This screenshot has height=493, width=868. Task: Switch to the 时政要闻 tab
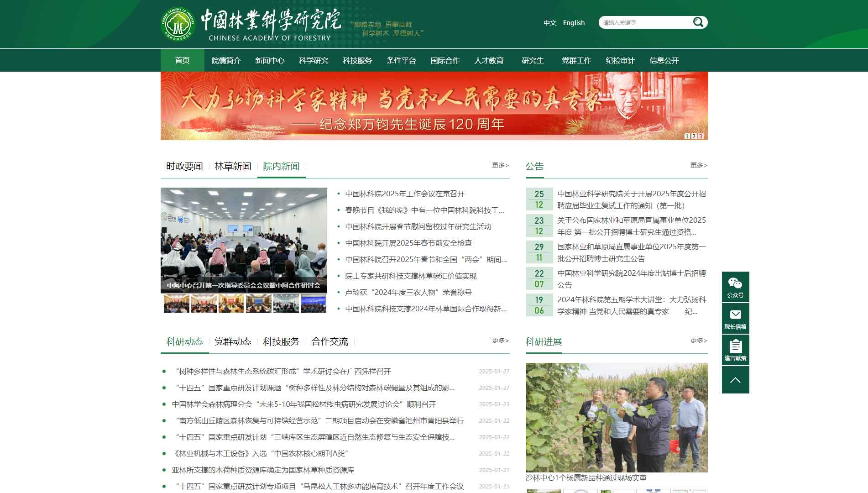point(184,166)
